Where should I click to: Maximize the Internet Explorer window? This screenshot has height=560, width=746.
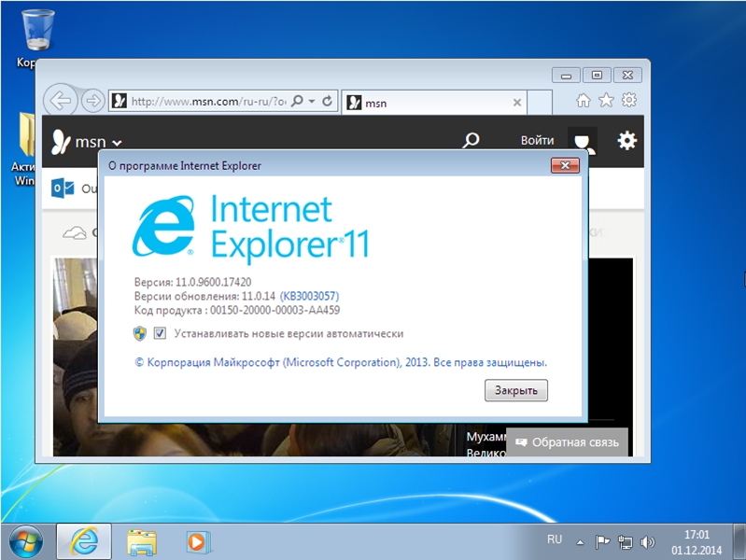click(597, 76)
